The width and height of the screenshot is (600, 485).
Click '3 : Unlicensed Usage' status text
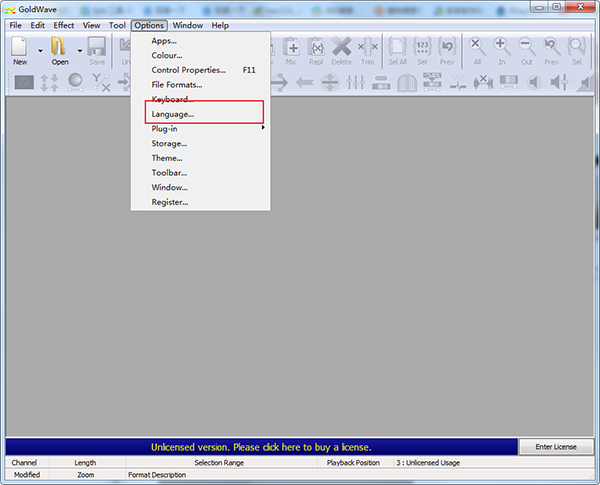pos(428,462)
